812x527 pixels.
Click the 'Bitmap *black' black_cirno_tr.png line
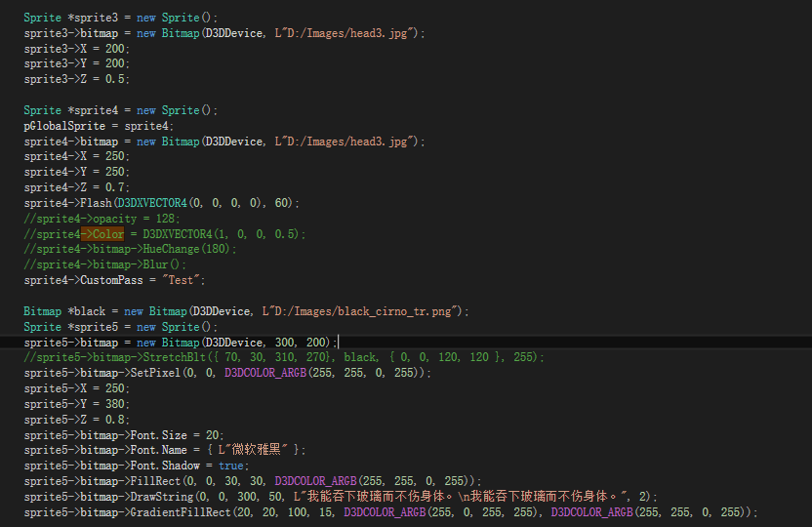[247, 311]
